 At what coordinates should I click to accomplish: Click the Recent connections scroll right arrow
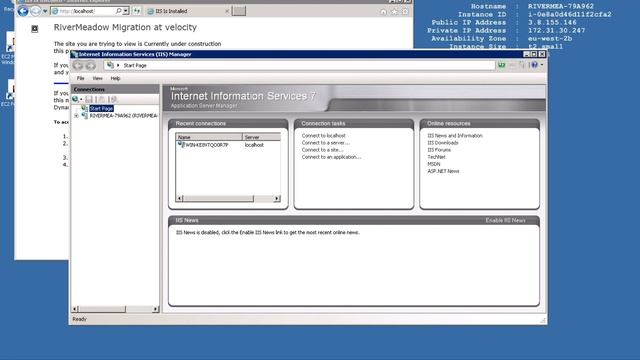point(277,198)
